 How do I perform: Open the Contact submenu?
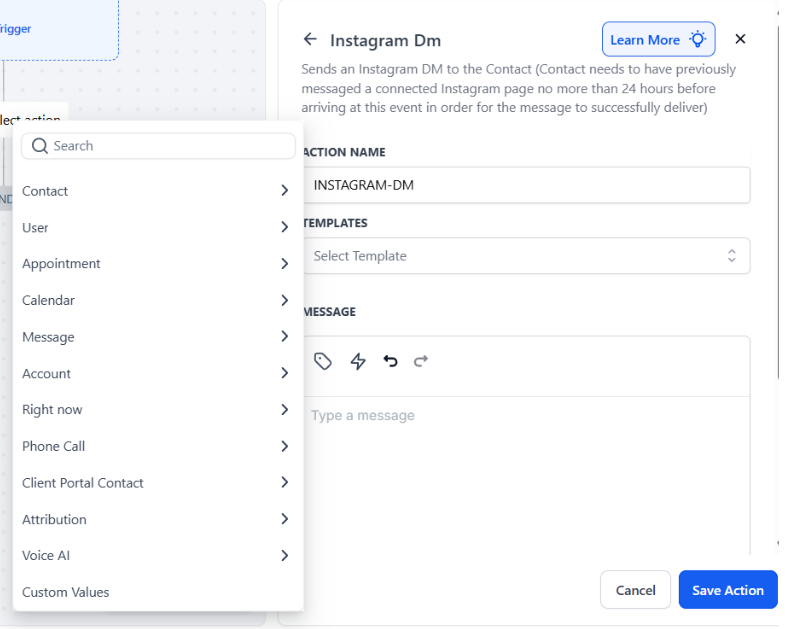[x=158, y=191]
